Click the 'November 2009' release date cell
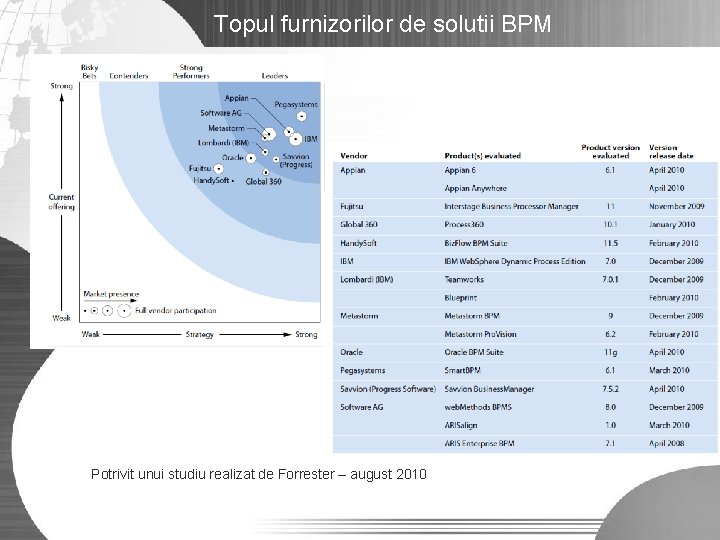Screen dimensions: 720x540 (x=676, y=207)
